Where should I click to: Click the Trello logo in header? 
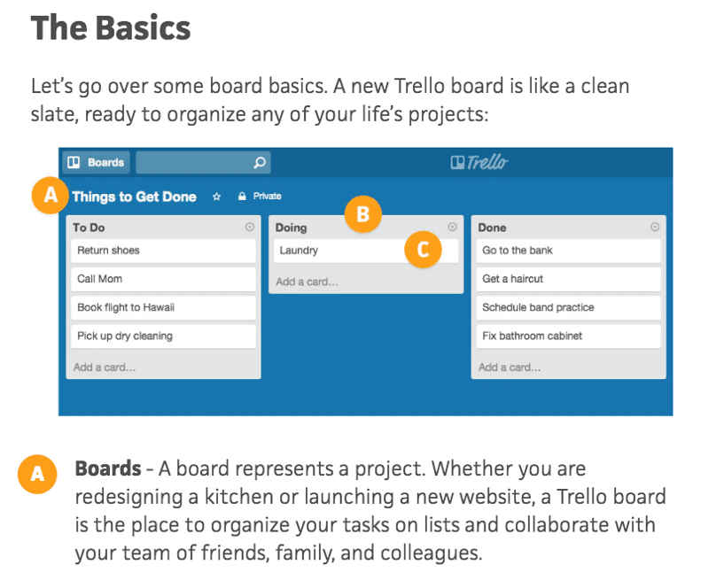pyautogui.click(x=479, y=163)
